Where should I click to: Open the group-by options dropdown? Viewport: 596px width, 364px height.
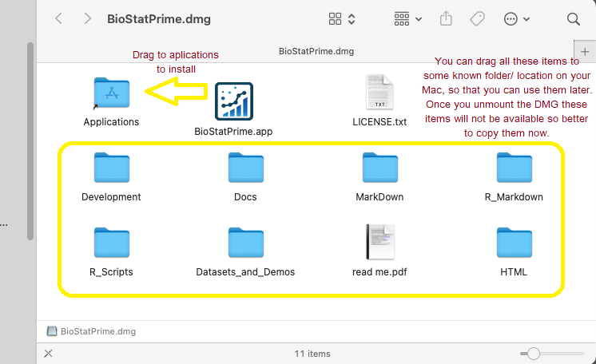[x=408, y=18]
